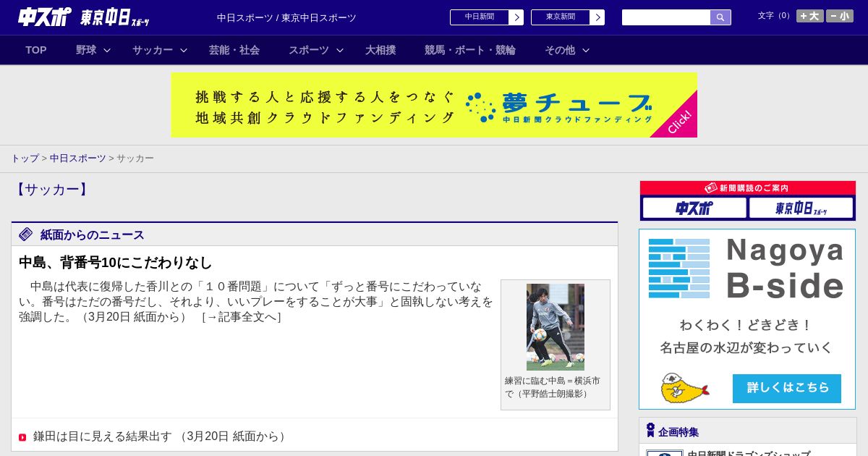The height and width of the screenshot is (456, 868).
Task: Click 東京中日スポーツ subscription button in sidebar
Action: point(801,208)
